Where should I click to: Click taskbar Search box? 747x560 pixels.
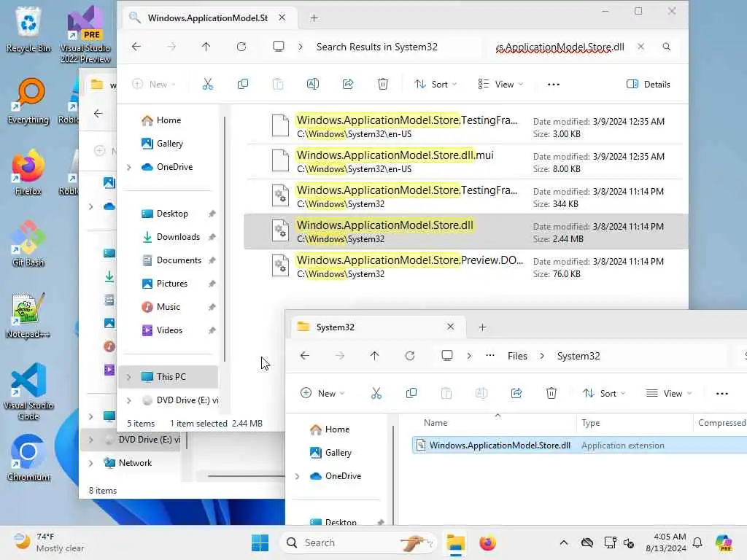point(359,542)
